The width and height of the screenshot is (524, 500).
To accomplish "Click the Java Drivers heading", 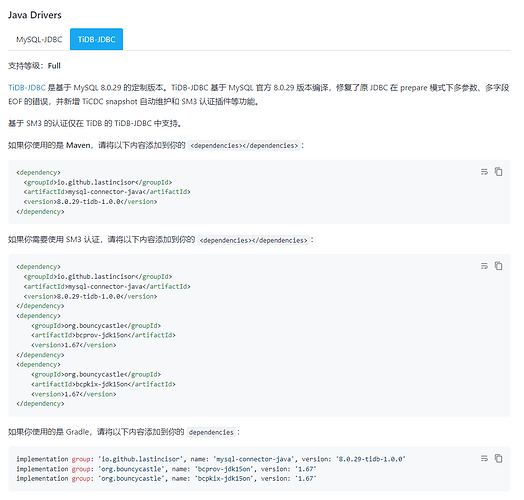I will coord(35,15).
